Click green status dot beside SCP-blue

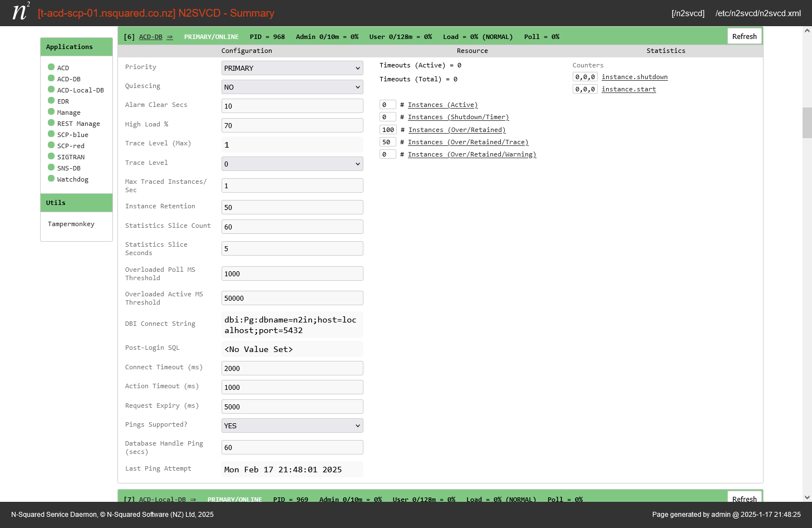click(x=51, y=134)
